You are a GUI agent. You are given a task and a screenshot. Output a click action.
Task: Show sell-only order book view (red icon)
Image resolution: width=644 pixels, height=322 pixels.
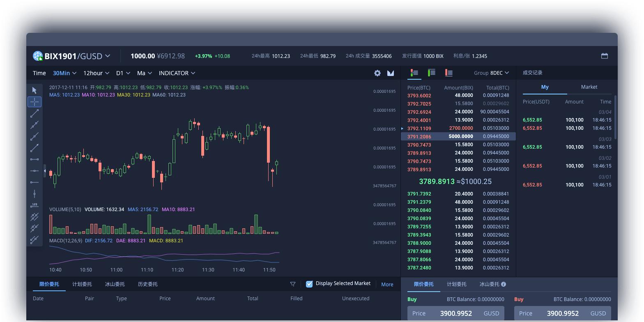[449, 73]
